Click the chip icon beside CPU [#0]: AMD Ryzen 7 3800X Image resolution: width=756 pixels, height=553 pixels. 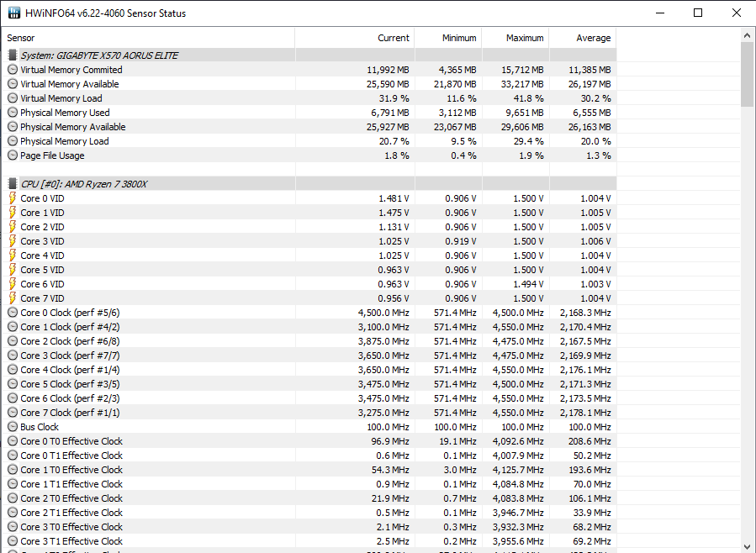tap(13, 184)
